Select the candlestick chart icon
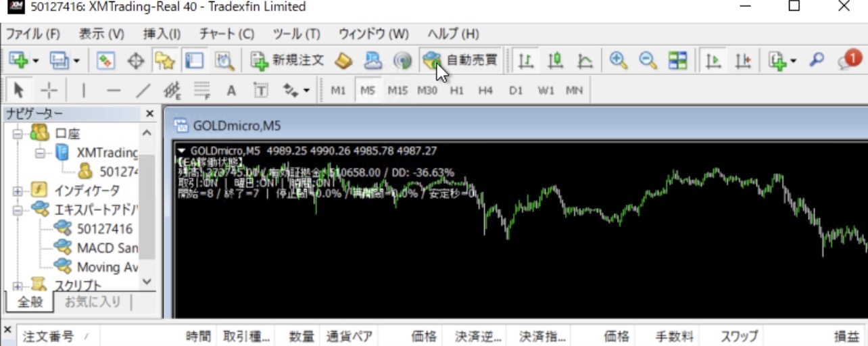The height and width of the screenshot is (346, 868). (x=556, y=61)
